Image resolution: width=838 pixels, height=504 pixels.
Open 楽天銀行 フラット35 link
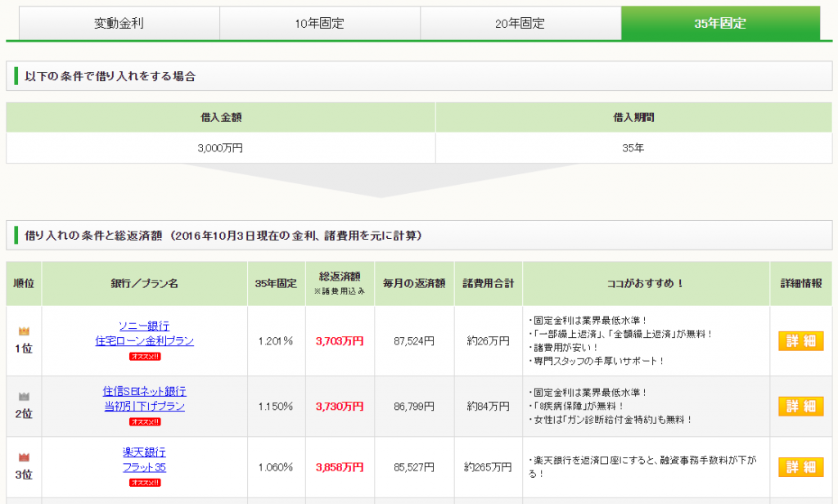pos(144,460)
